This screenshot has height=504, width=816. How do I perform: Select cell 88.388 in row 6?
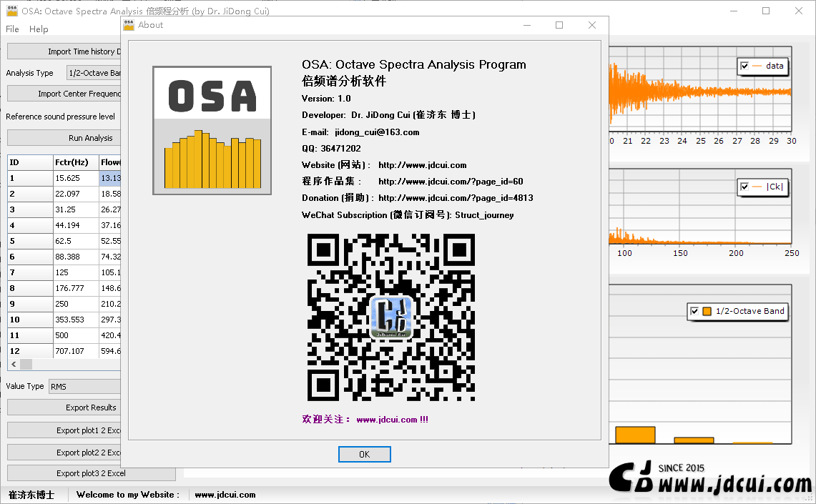coord(76,257)
